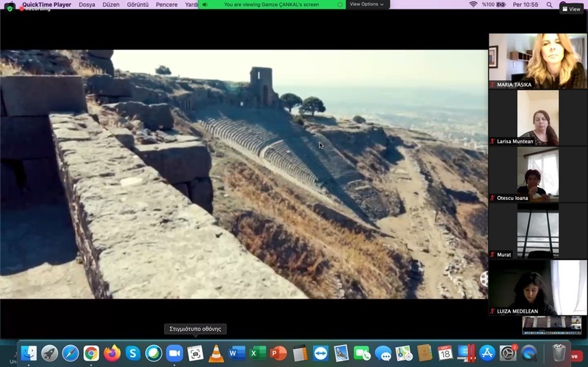Image resolution: width=588 pixels, height=367 pixels.
Task: Switch to Zoom app in dock
Action: click(174, 353)
